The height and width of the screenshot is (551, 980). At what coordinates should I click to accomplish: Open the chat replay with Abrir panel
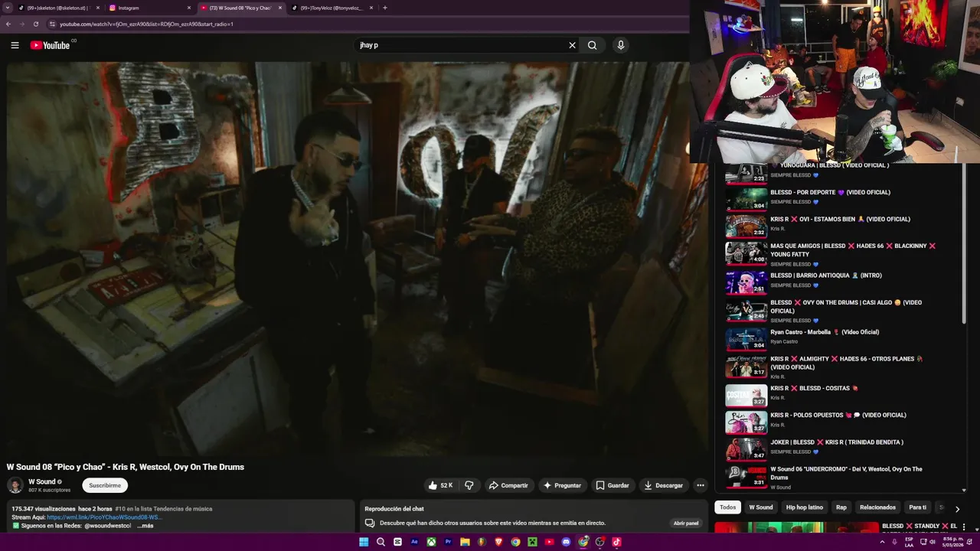point(686,523)
